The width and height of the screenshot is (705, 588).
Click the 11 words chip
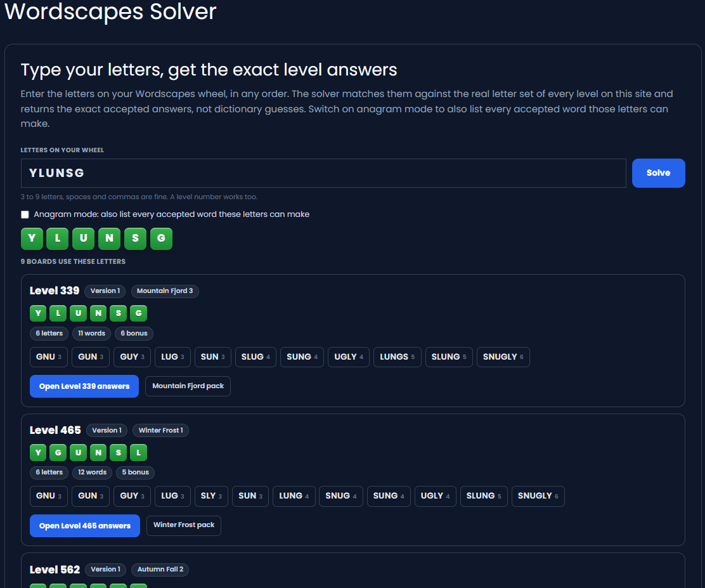[91, 334]
